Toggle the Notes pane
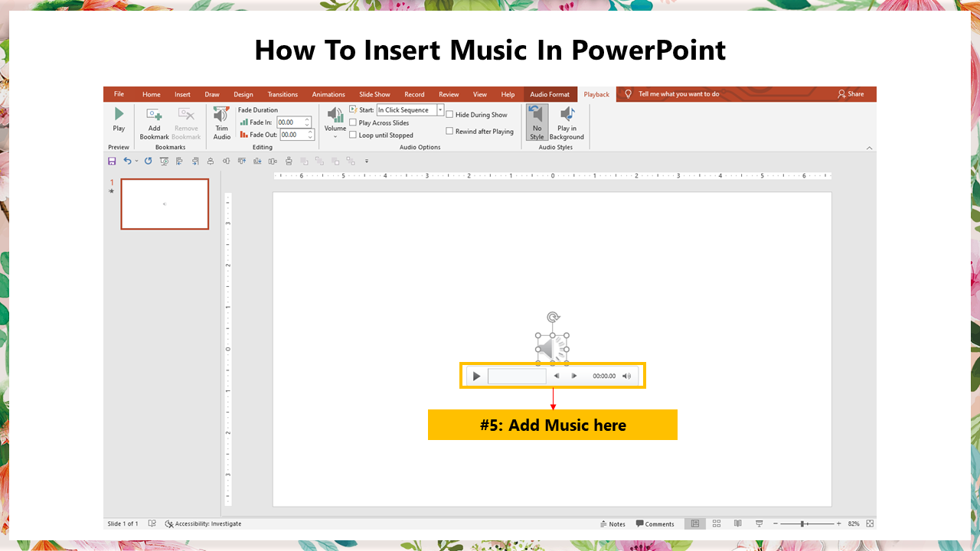Viewport: 980px width, 551px height. point(612,524)
